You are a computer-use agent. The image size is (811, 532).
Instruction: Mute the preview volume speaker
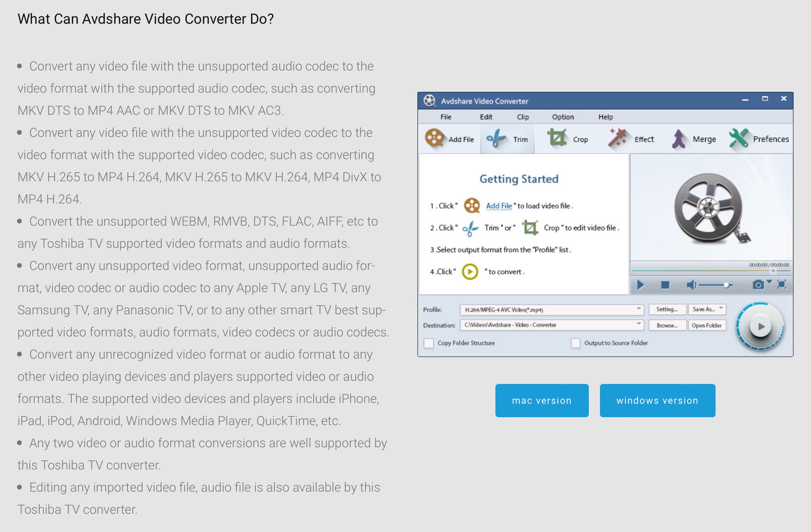pyautogui.click(x=691, y=285)
